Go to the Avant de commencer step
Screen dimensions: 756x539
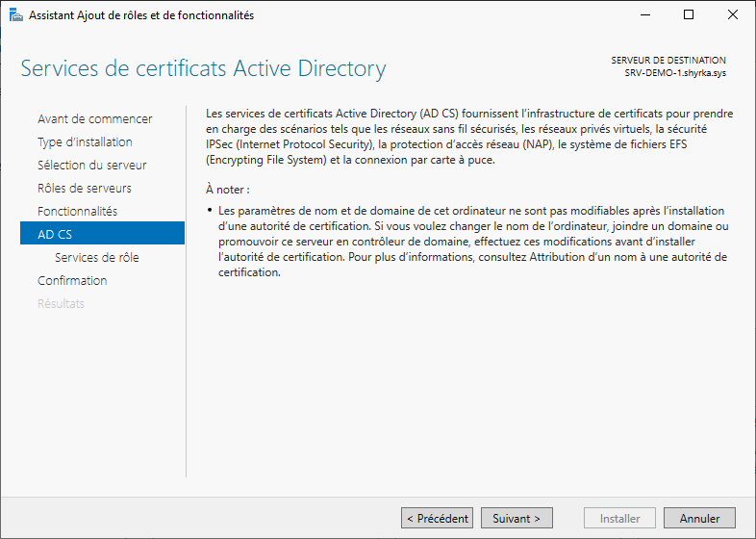tap(94, 119)
